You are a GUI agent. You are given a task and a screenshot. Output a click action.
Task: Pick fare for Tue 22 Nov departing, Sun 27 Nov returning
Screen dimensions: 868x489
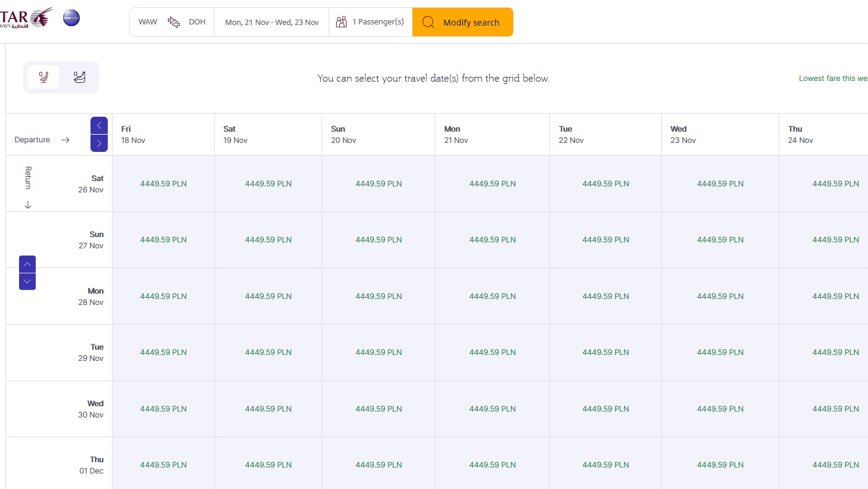[x=605, y=239]
